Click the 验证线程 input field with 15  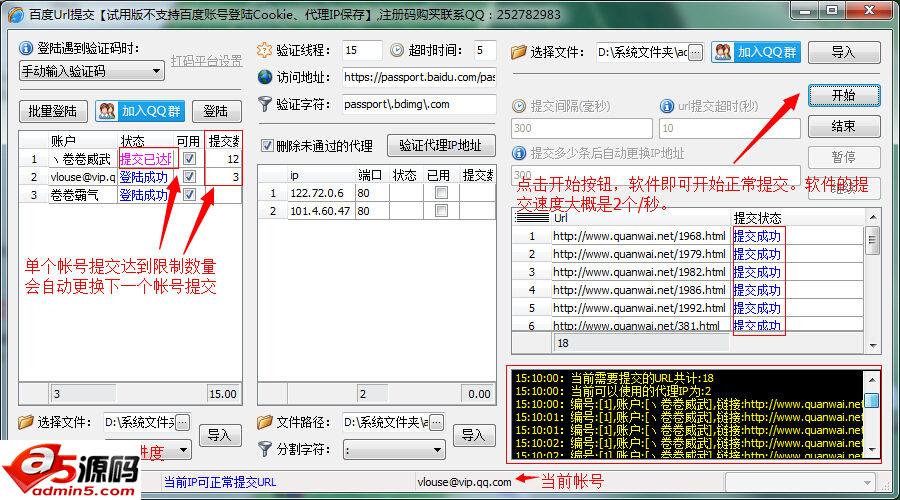click(x=362, y=50)
